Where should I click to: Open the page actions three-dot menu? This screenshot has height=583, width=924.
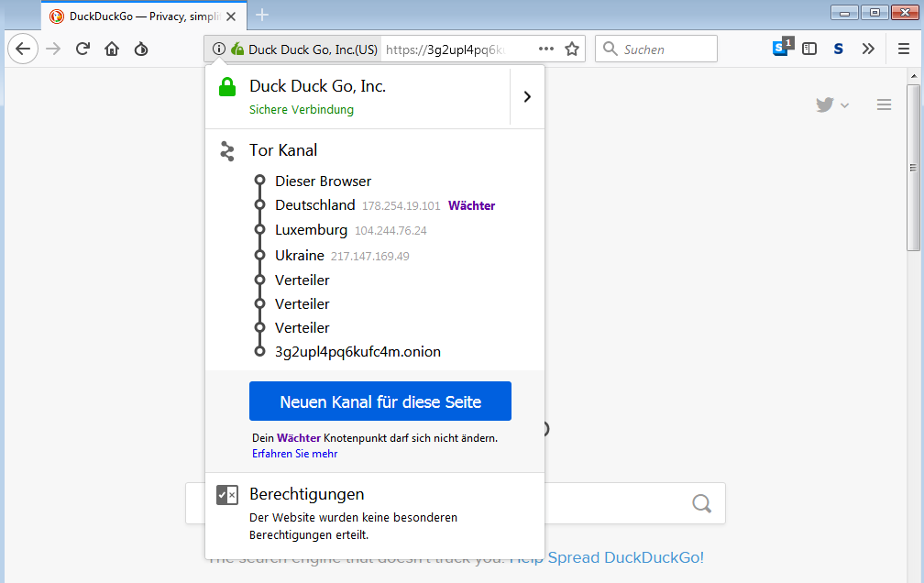546,49
